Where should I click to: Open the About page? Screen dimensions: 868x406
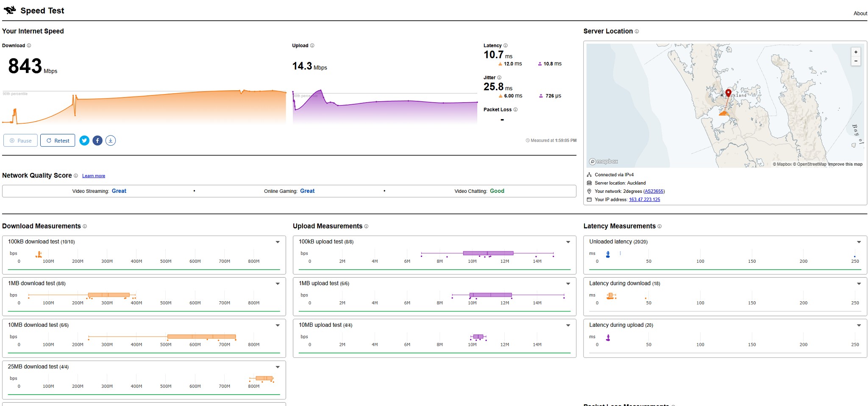click(860, 14)
